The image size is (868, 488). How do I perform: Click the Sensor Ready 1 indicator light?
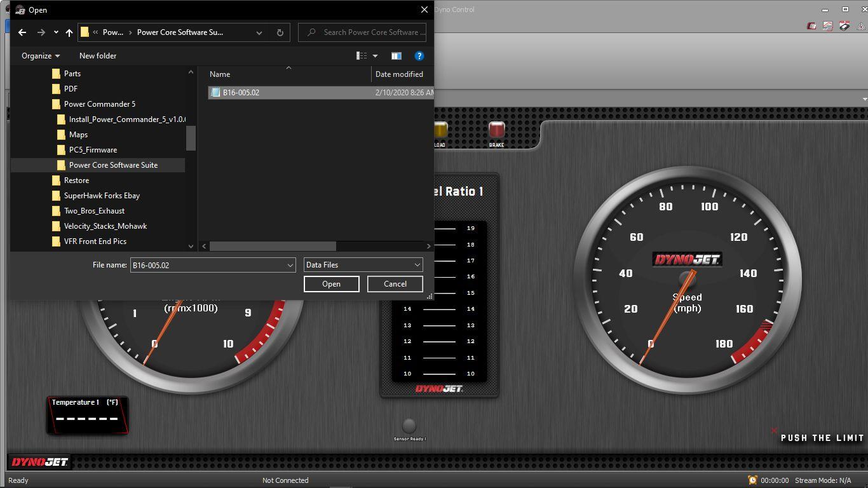tap(409, 425)
